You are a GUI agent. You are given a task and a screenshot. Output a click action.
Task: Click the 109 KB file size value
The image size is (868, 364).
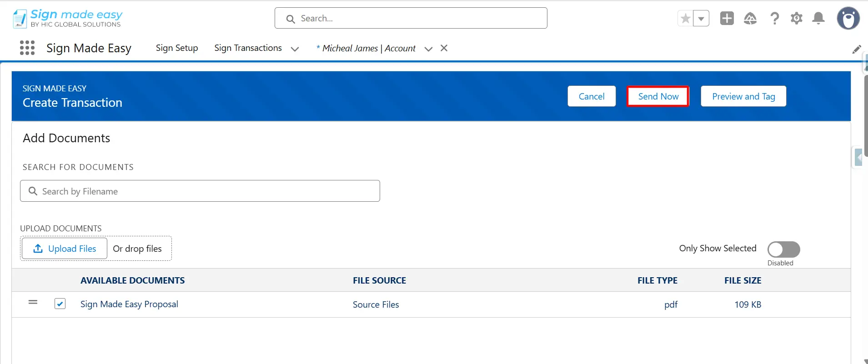[748, 304]
